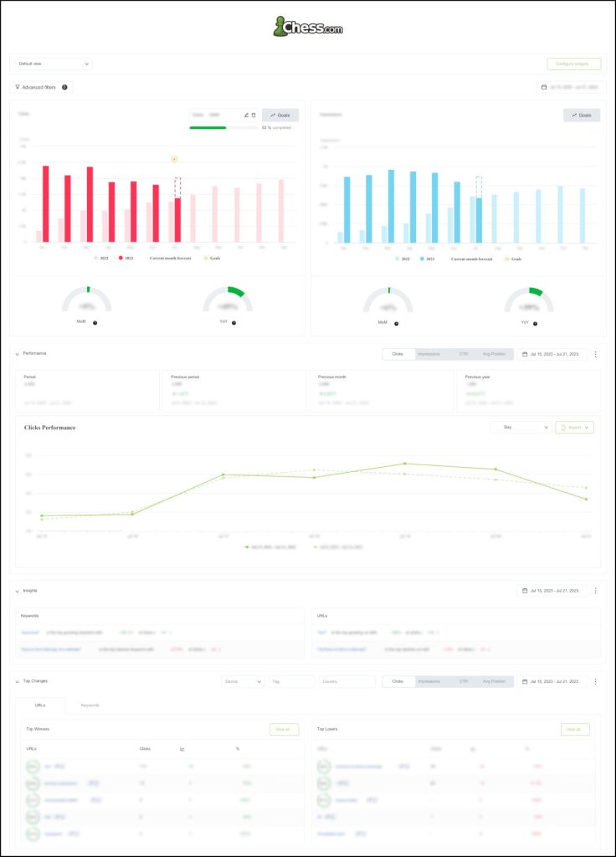Select Impressions tab in Performance section

tap(429, 354)
